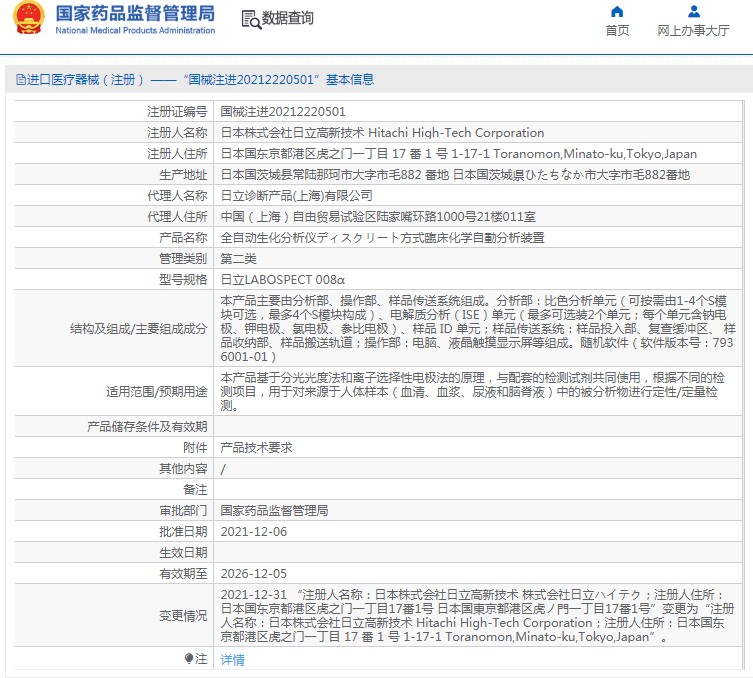Click model value 日立LABOSPECT 008α
The height and width of the screenshot is (678, 753).
282,279
